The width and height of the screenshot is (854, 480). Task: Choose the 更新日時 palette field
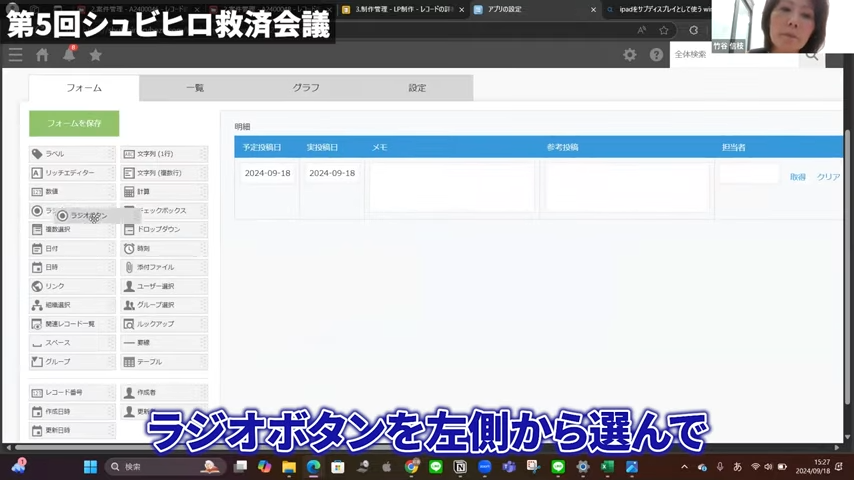72,430
